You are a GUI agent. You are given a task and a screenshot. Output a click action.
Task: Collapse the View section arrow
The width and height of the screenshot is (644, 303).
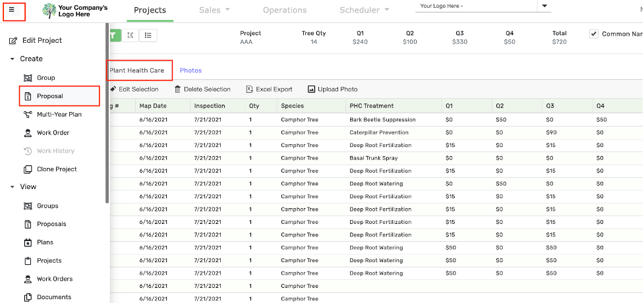12,187
